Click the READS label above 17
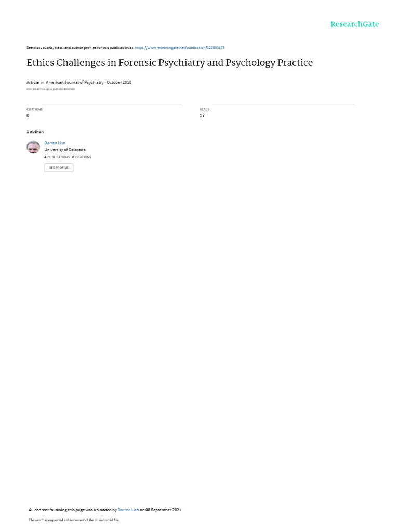The image size is (399, 532). [204, 109]
